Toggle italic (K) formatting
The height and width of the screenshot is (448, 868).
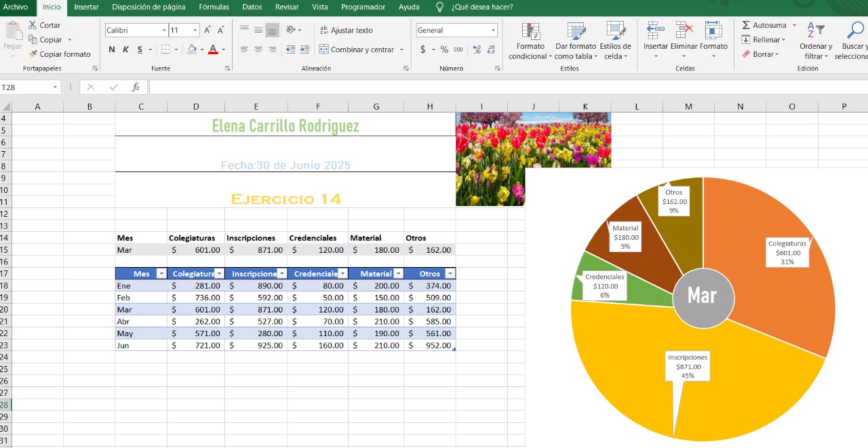click(125, 49)
